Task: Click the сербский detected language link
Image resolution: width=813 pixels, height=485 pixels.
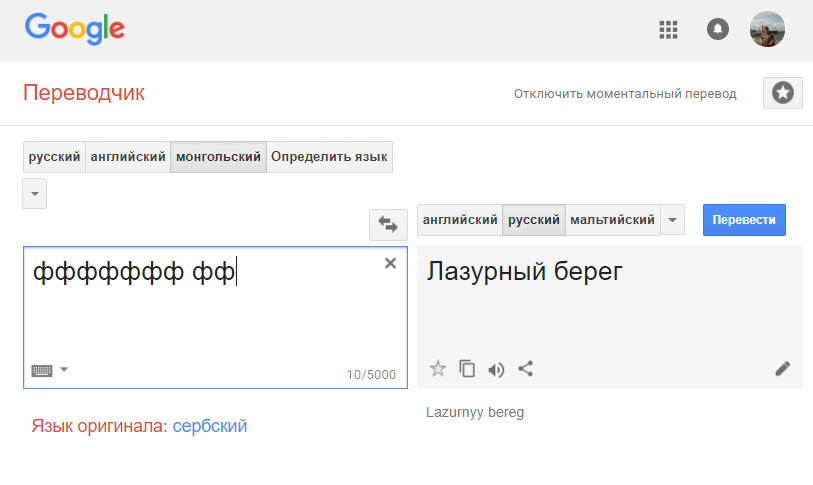Action: pos(209,426)
